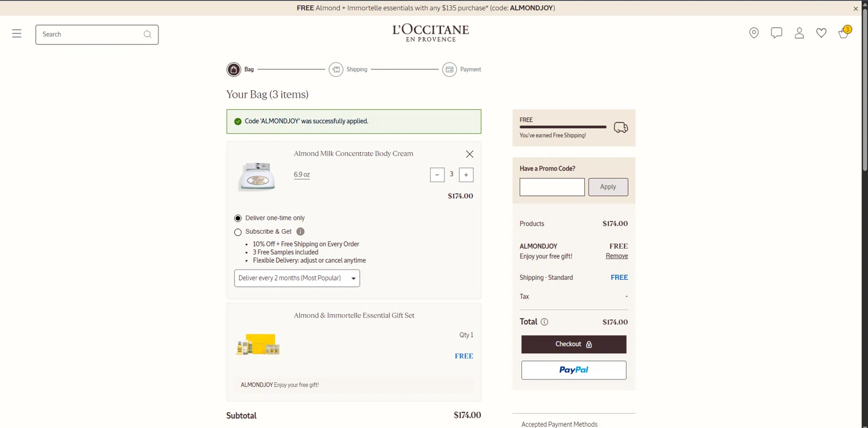Remove the ALMONDJOY promo code

point(617,256)
